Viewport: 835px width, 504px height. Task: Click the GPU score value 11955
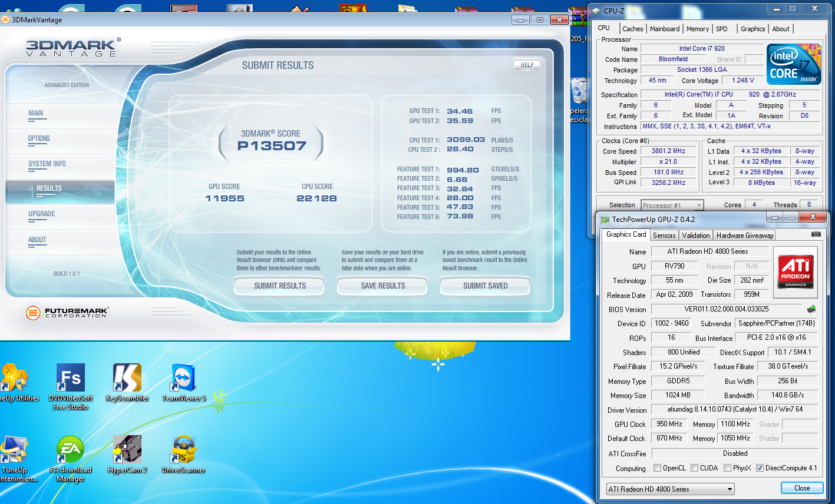(225, 198)
